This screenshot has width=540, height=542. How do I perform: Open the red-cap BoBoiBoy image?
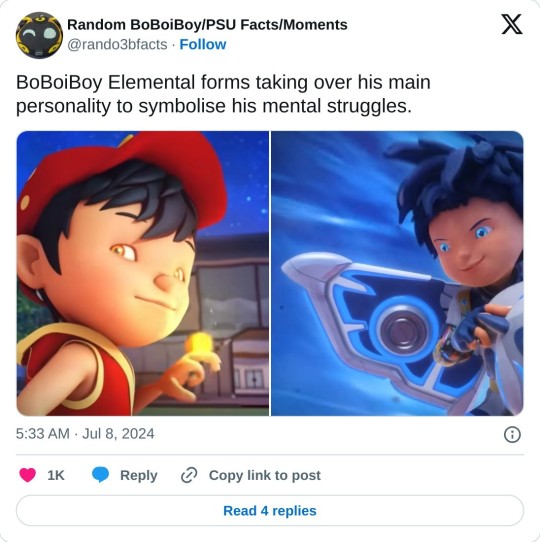click(x=142, y=273)
